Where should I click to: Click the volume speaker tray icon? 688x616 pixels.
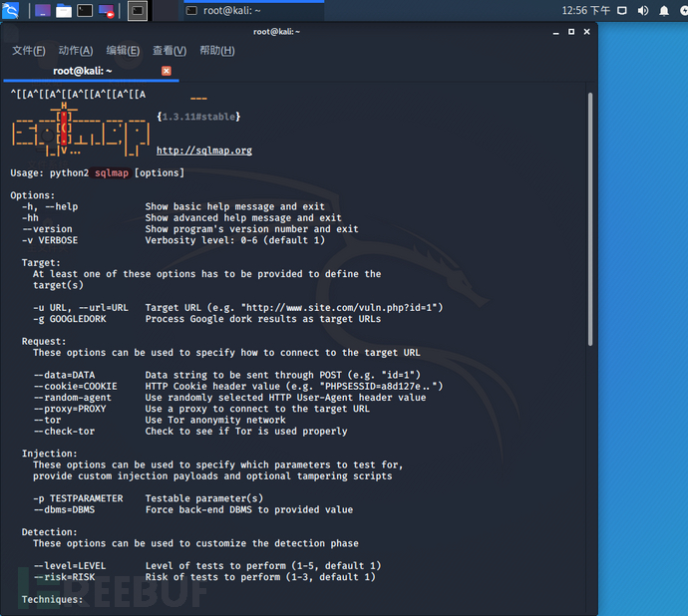point(643,11)
